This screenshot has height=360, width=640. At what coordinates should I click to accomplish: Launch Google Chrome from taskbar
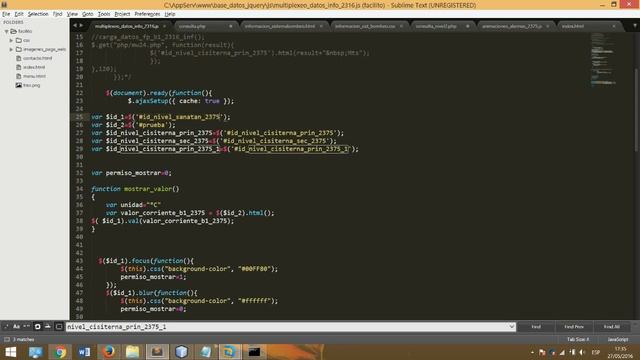(x=60, y=352)
